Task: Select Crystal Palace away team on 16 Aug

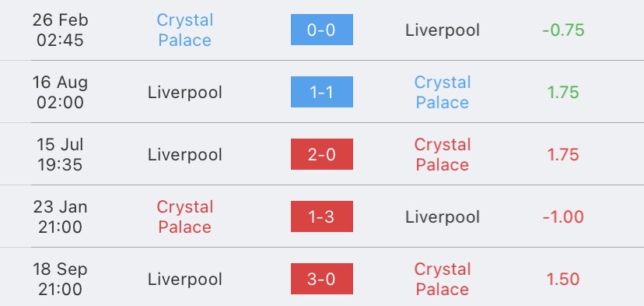Action: coord(443,92)
